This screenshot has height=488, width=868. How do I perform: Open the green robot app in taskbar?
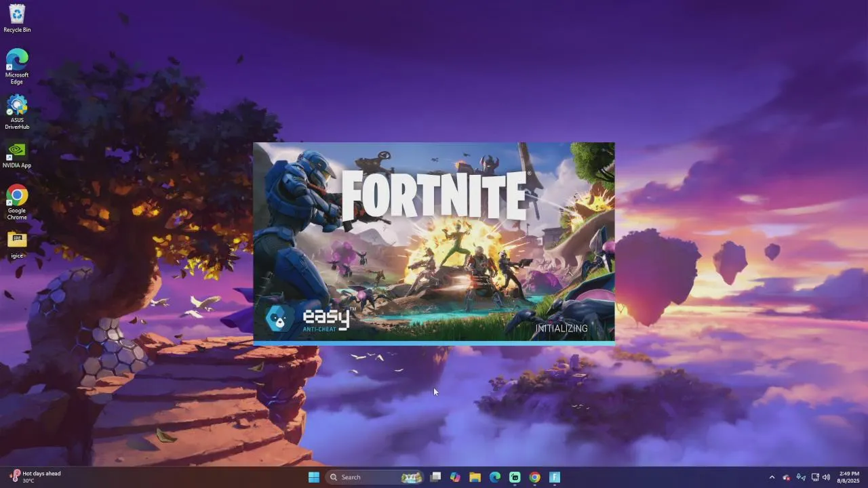point(515,477)
